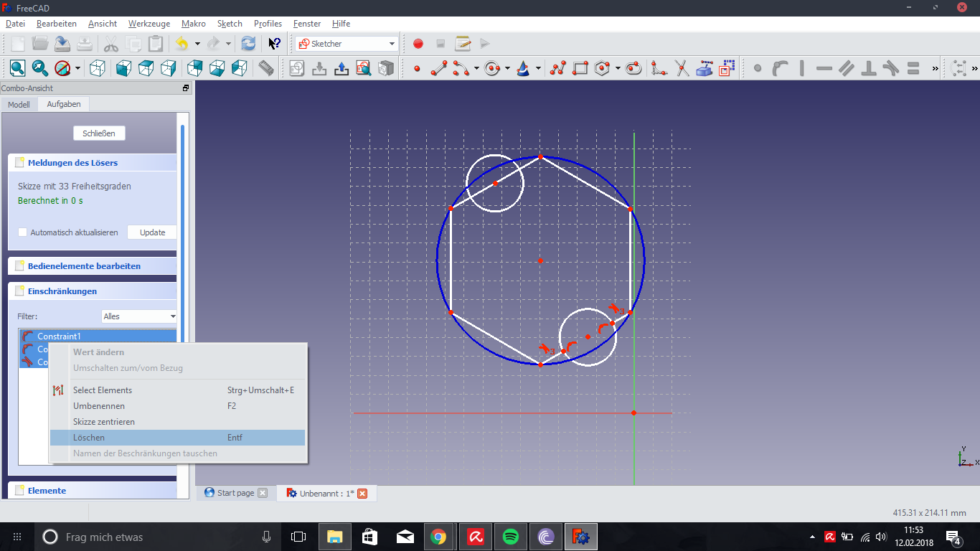Click the Update button
This screenshot has height=551, width=980.
click(x=152, y=232)
